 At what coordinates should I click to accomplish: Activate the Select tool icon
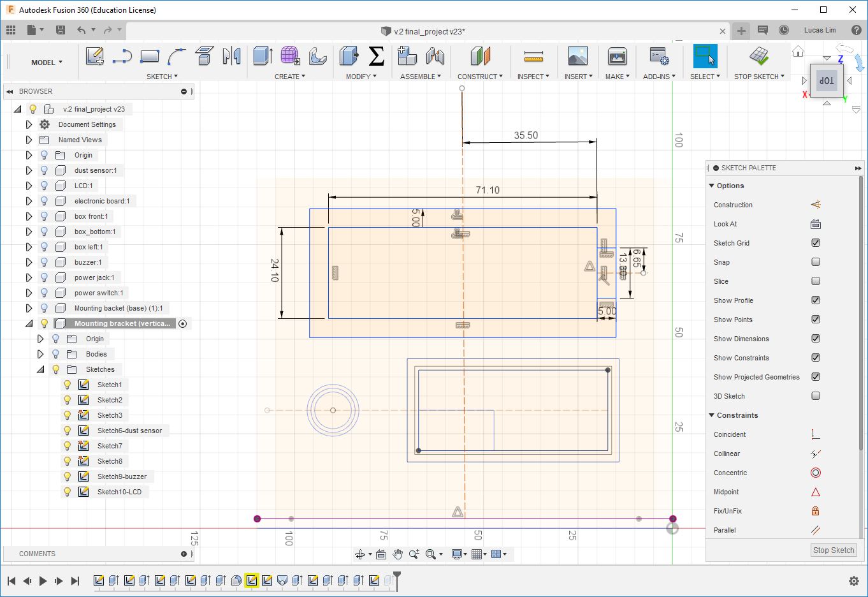tap(705, 56)
